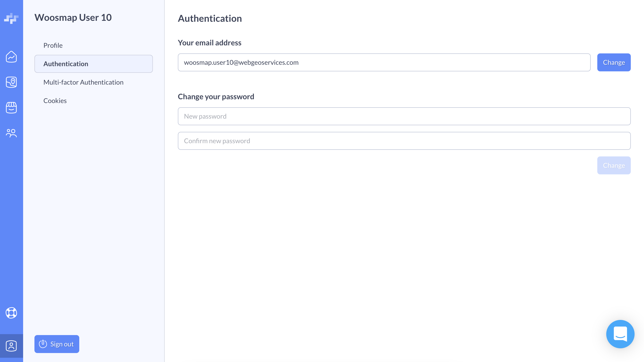Open the map pin sidebar icon
The image size is (644, 362).
click(x=11, y=82)
